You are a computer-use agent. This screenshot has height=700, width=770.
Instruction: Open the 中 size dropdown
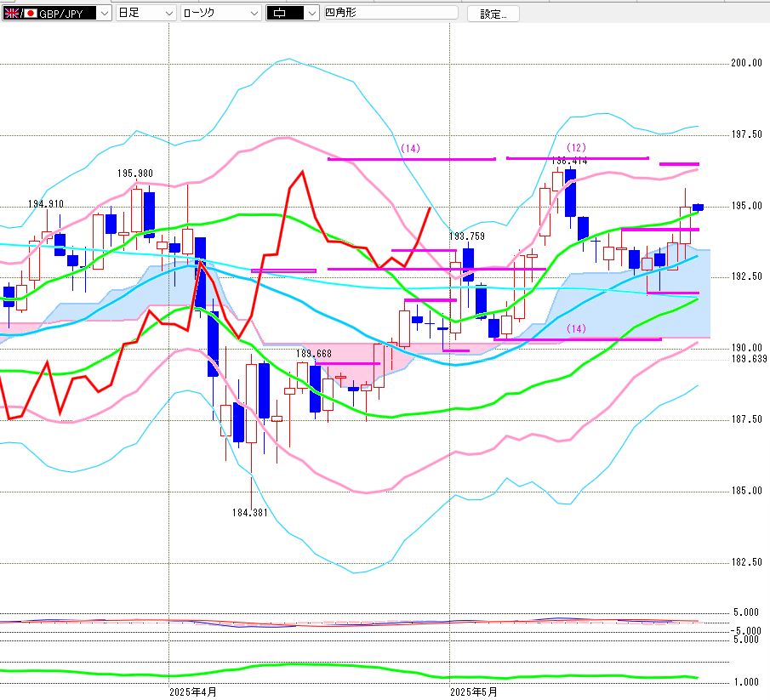coord(292,14)
